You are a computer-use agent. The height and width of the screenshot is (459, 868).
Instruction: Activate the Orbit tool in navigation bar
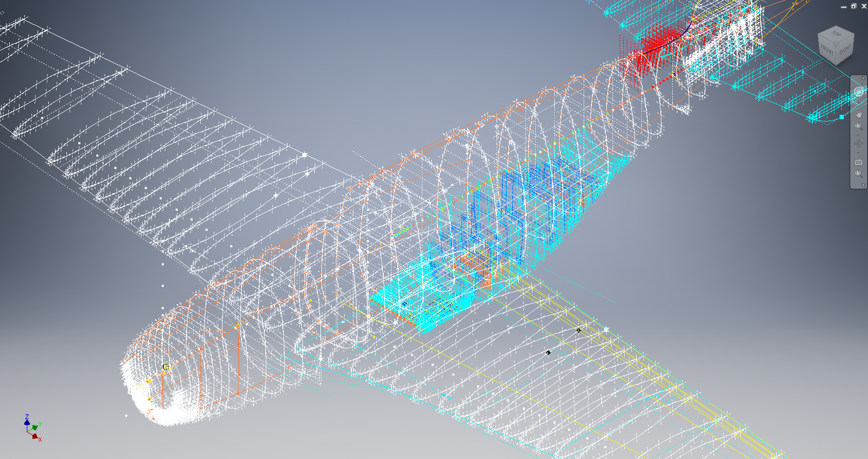click(x=858, y=144)
